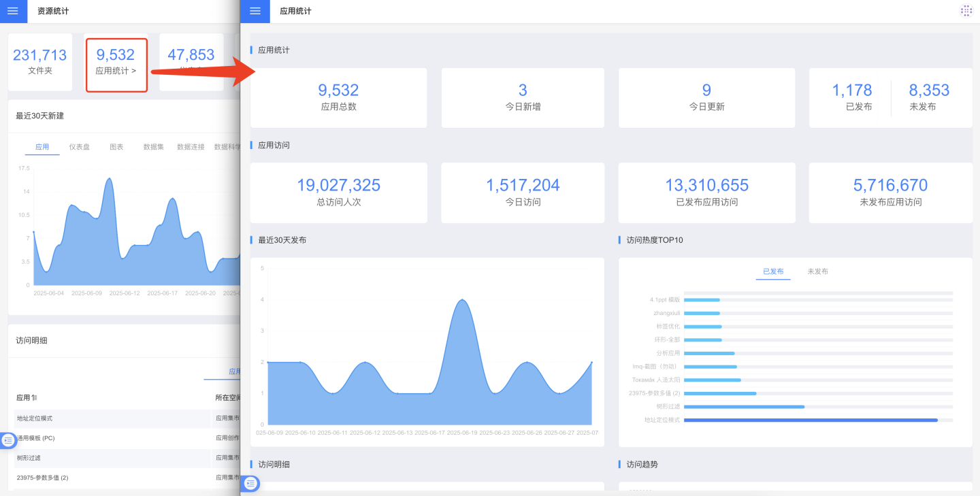
Task: Select the 图表 tab in 最近30天新建
Action: [116, 147]
